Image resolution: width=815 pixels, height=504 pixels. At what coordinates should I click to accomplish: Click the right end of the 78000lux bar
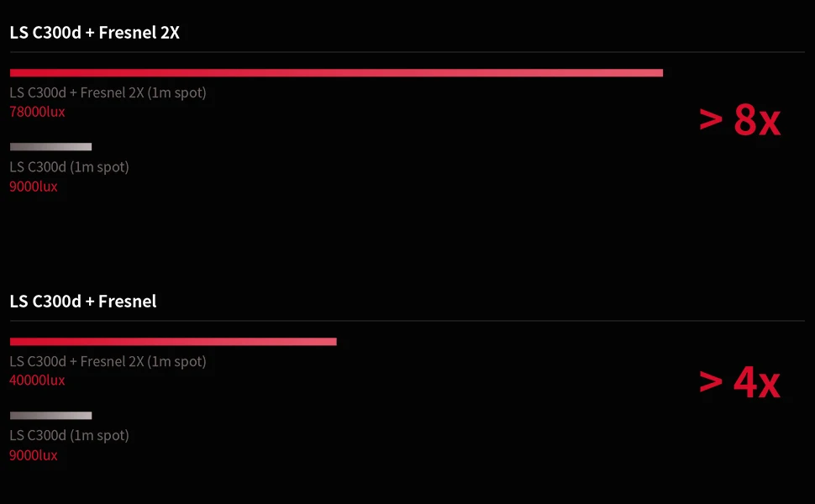tap(660, 73)
